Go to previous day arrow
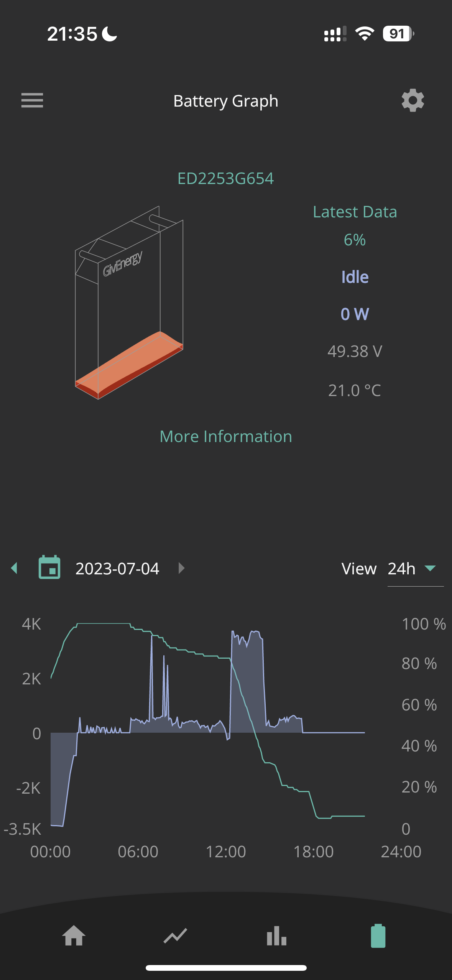Viewport: 452px width, 980px height. click(x=15, y=568)
